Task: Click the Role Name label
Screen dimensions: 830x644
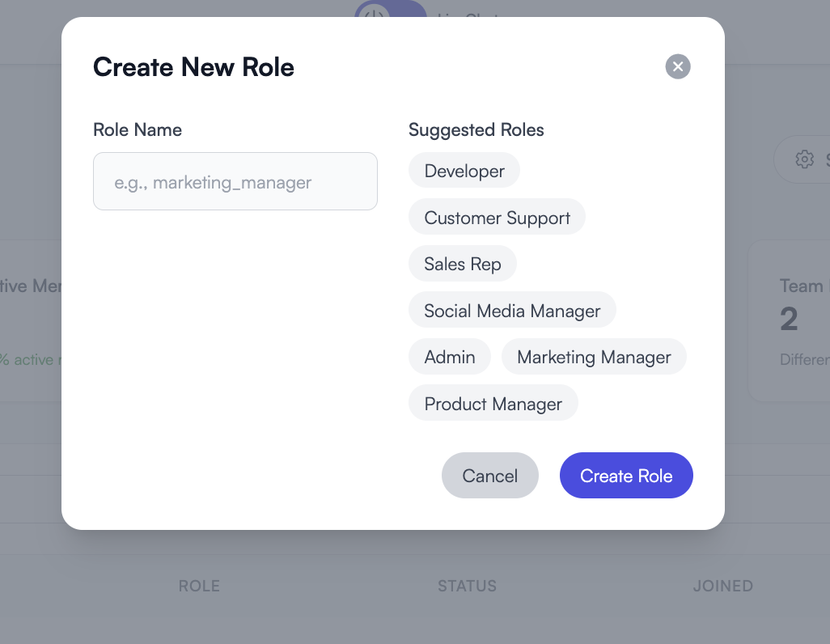Action: tap(138, 129)
